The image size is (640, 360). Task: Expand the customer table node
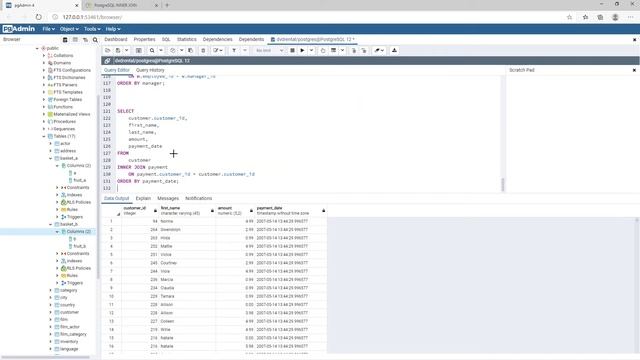[51, 312]
